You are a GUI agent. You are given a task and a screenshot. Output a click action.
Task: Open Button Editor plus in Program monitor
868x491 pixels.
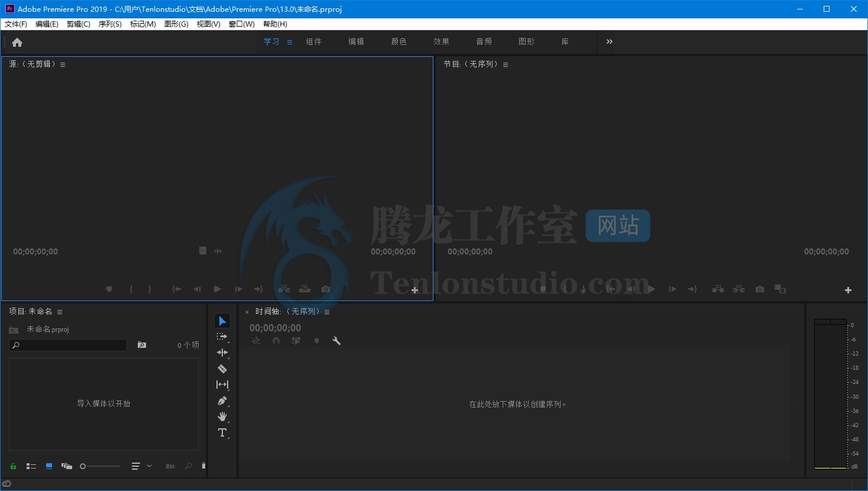tap(848, 290)
